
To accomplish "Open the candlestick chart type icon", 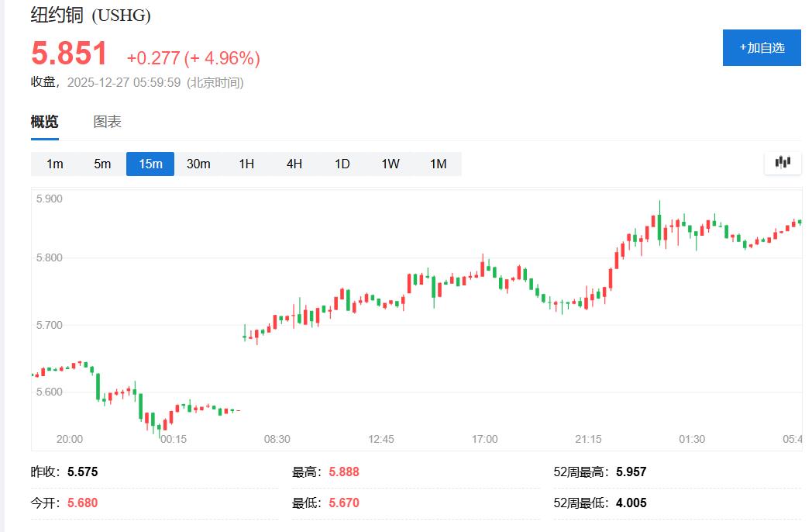I will tap(783, 163).
